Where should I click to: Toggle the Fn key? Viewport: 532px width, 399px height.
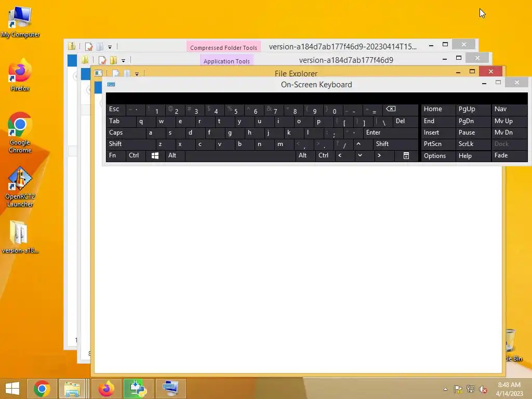coord(116,156)
